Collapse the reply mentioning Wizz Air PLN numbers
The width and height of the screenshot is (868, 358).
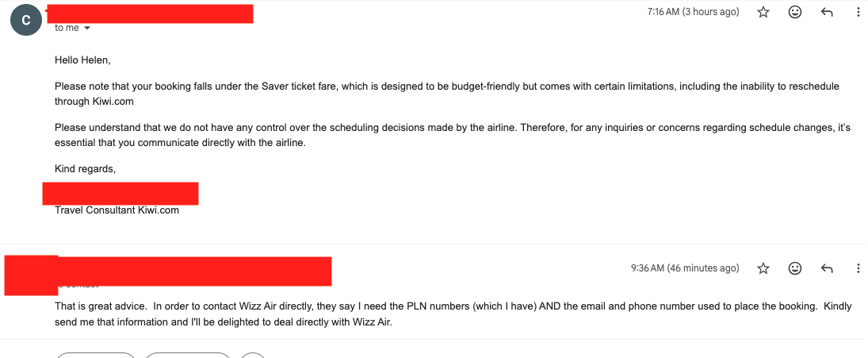[x=434, y=269]
